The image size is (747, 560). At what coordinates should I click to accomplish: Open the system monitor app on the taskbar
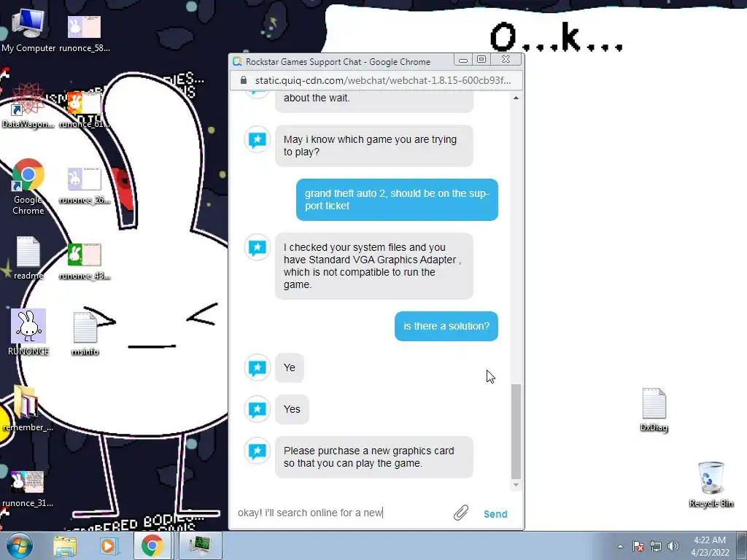click(200, 545)
